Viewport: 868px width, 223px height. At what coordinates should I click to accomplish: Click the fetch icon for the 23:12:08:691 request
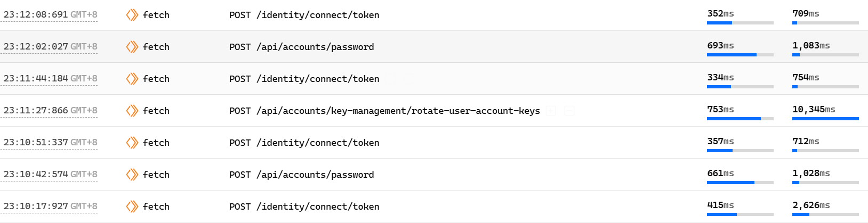[x=132, y=15]
